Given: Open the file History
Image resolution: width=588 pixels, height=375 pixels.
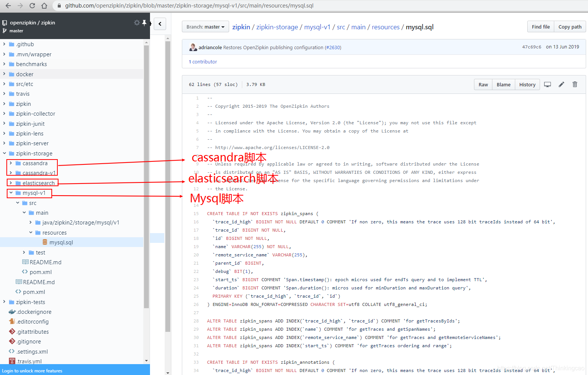Looking at the screenshot, I should (x=527, y=84).
